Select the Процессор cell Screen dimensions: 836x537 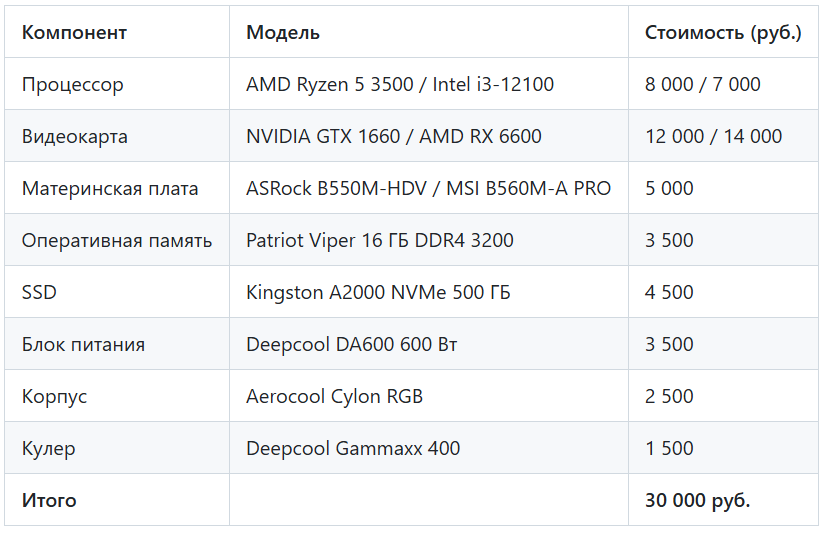[x=73, y=84]
